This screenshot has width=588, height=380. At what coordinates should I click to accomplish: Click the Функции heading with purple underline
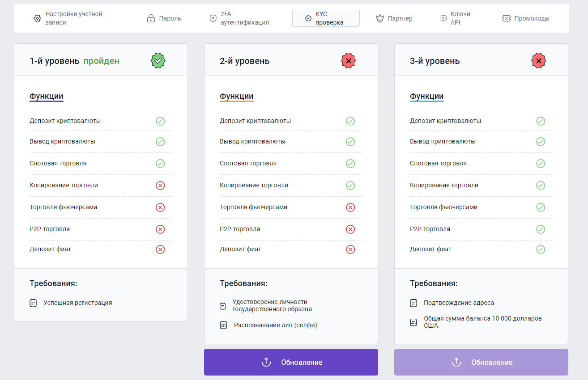[x=47, y=97]
